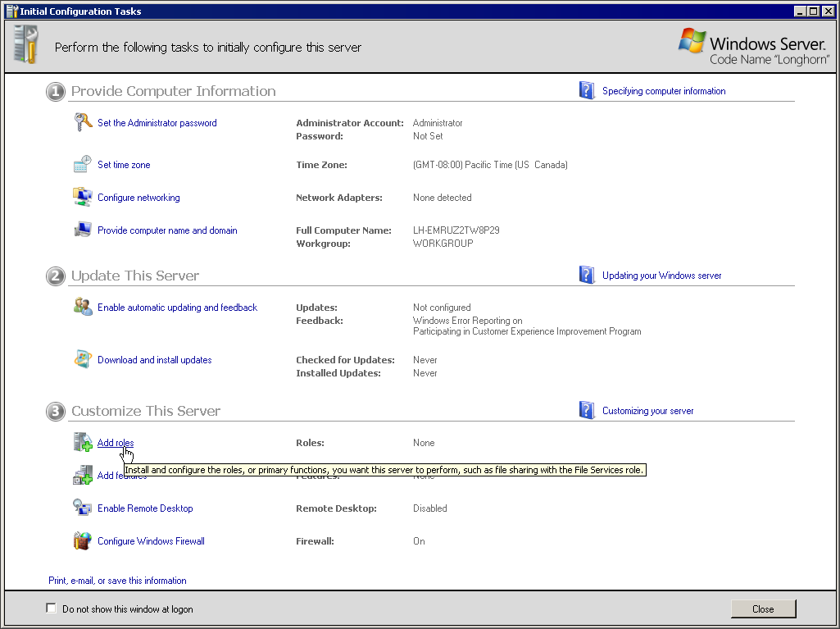Screen dimensions: 840x629
Task: Click the Customize This Server heading
Action: pos(146,411)
